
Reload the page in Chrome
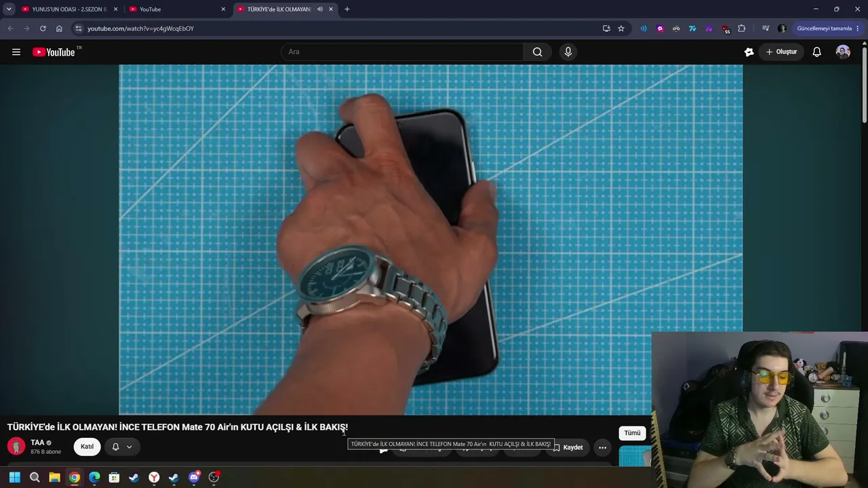(43, 28)
